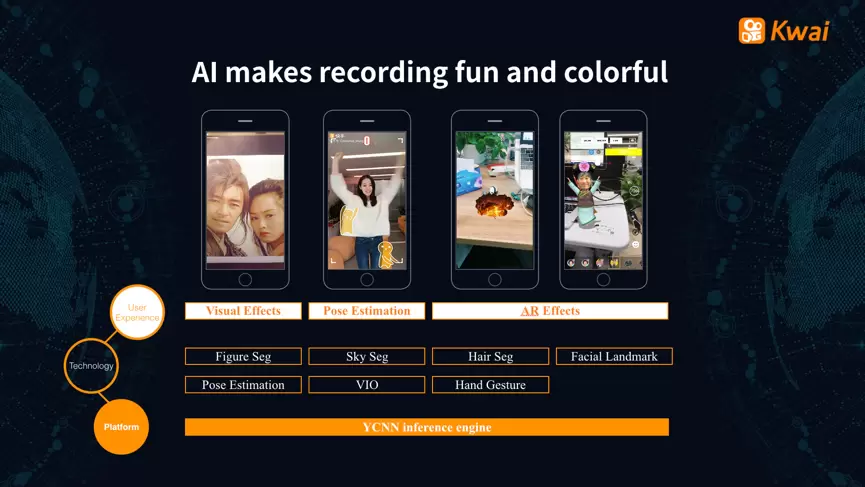This screenshot has height=487, width=865.
Task: Click the Kwai logo icon
Action: pyautogui.click(x=752, y=30)
